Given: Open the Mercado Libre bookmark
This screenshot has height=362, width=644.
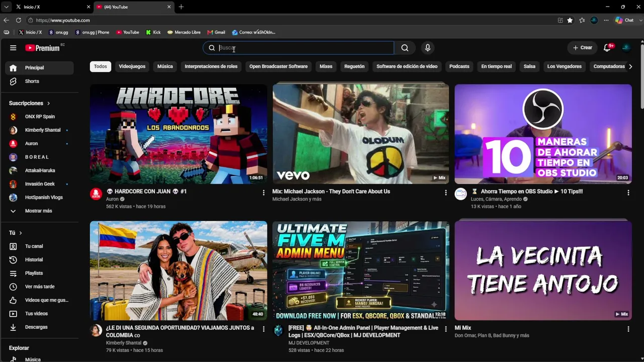Looking at the screenshot, I should tap(184, 32).
